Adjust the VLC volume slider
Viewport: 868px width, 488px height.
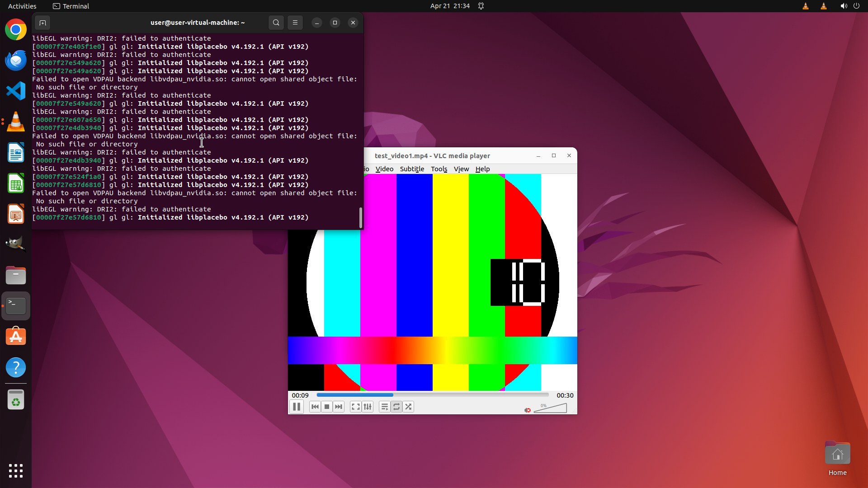coord(551,408)
